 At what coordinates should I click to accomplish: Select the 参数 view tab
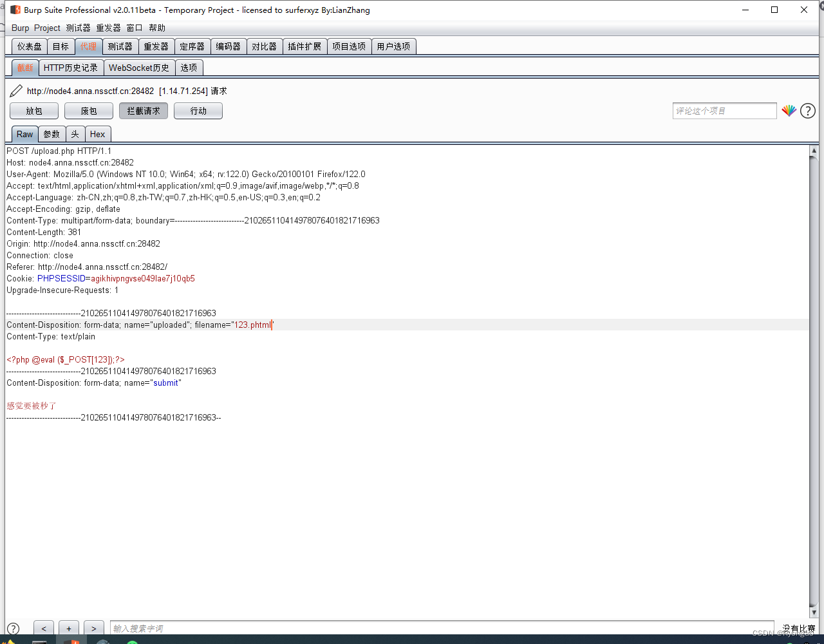pos(51,134)
